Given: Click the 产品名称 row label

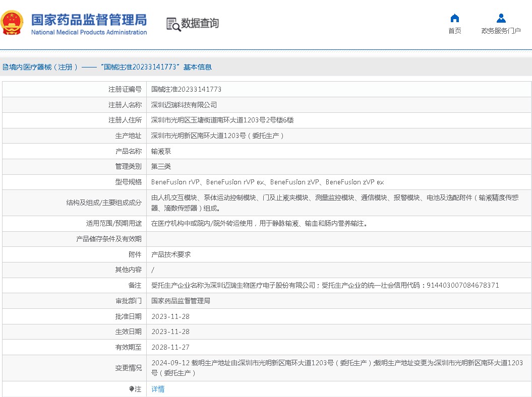Looking at the screenshot, I should click(128, 151).
